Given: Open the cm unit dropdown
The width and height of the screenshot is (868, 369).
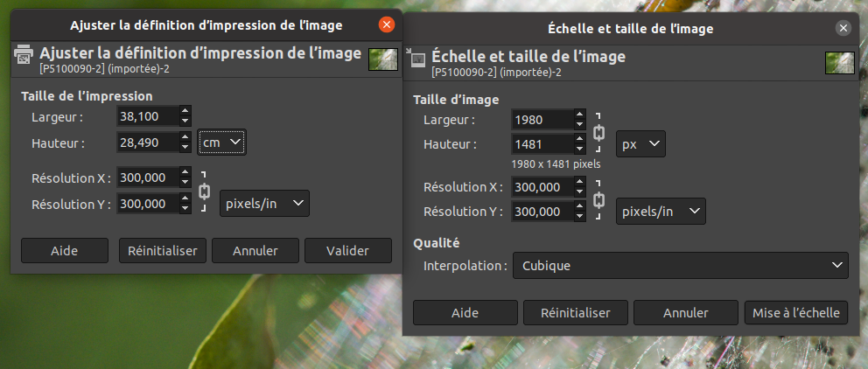Looking at the screenshot, I should pyautogui.click(x=221, y=143).
